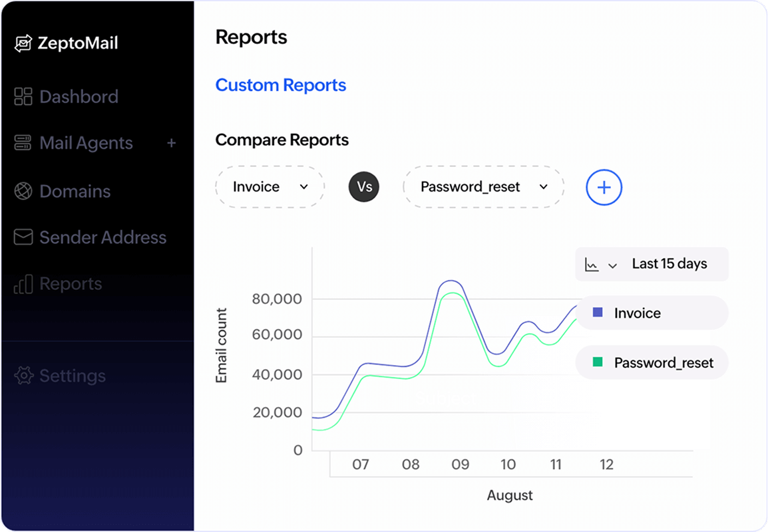Screen dimensions: 768x532
Task: Click the 09 date label
Action: 460,464
